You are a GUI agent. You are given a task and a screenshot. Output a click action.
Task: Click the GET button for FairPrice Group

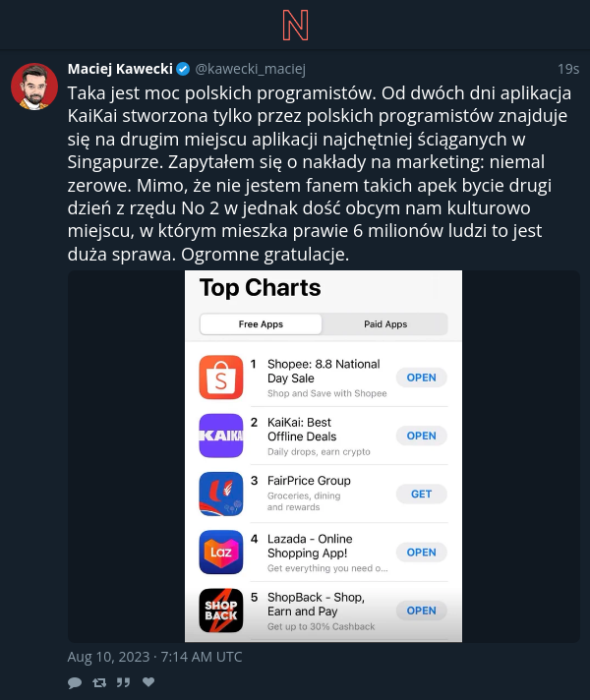click(421, 494)
